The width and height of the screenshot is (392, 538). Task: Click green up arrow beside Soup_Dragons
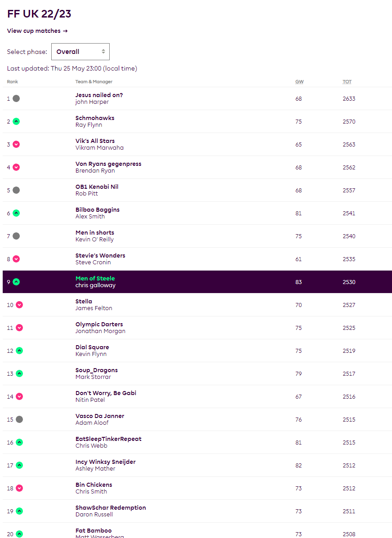[x=19, y=373]
